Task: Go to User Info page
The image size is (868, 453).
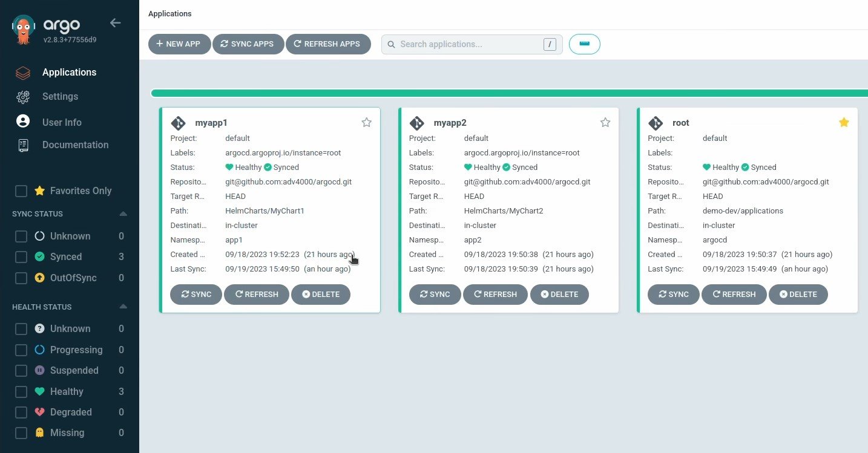Action: 62,122
